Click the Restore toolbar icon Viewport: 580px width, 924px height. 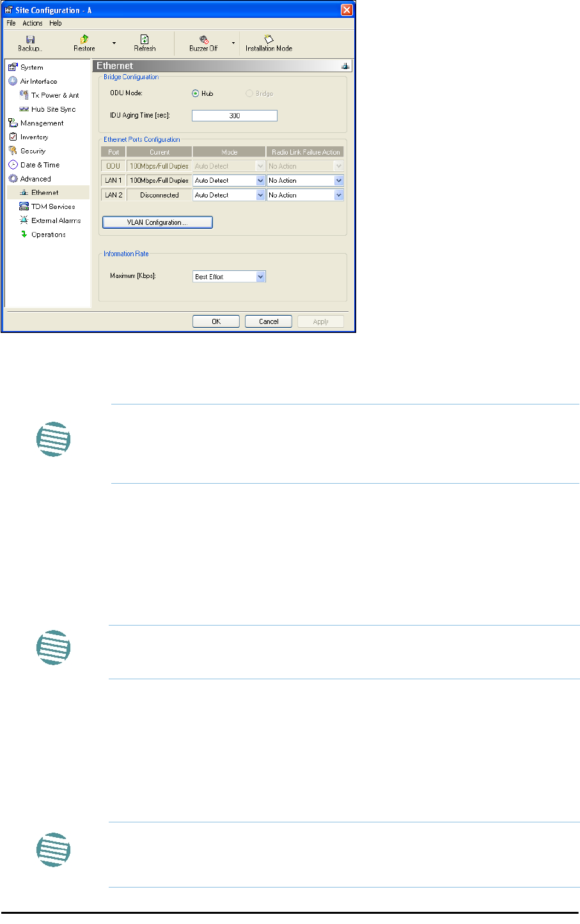84,40
